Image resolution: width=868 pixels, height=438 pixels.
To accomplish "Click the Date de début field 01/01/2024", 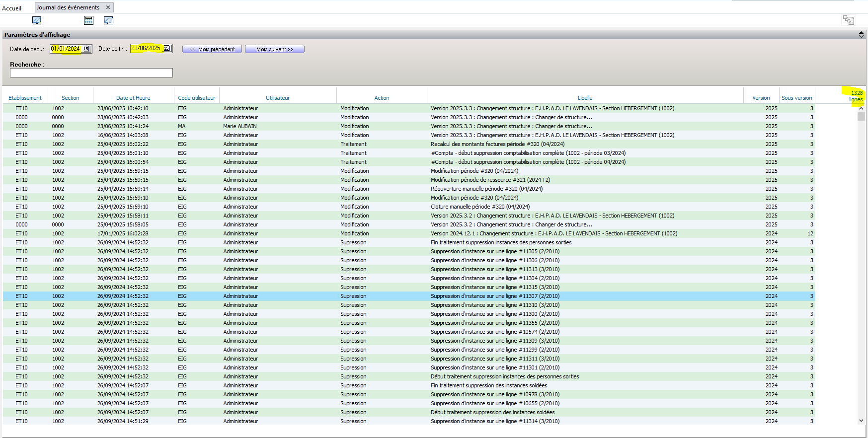I will click(66, 49).
